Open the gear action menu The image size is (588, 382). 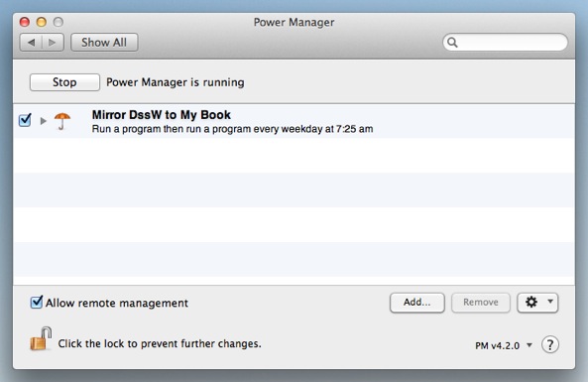pos(537,303)
